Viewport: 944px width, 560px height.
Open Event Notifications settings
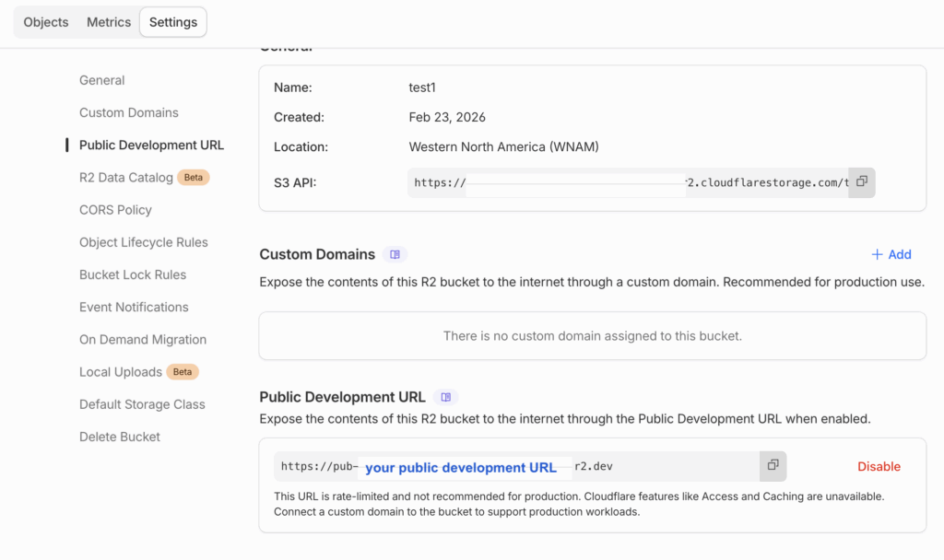(134, 307)
